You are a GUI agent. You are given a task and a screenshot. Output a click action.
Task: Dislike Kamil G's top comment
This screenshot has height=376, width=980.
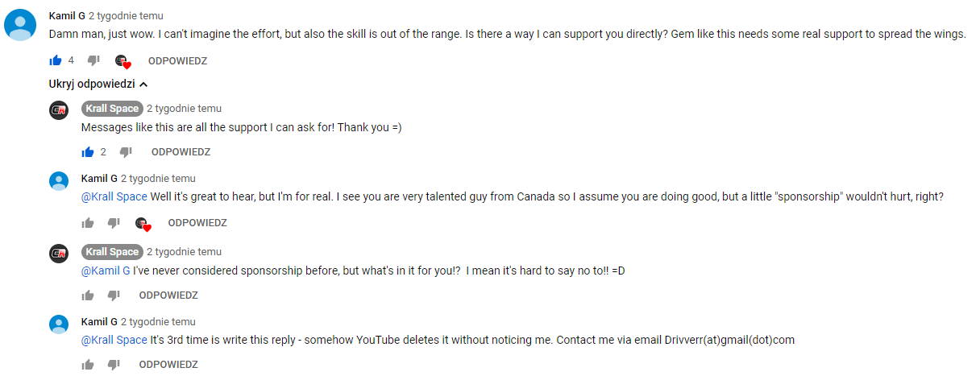[93, 60]
